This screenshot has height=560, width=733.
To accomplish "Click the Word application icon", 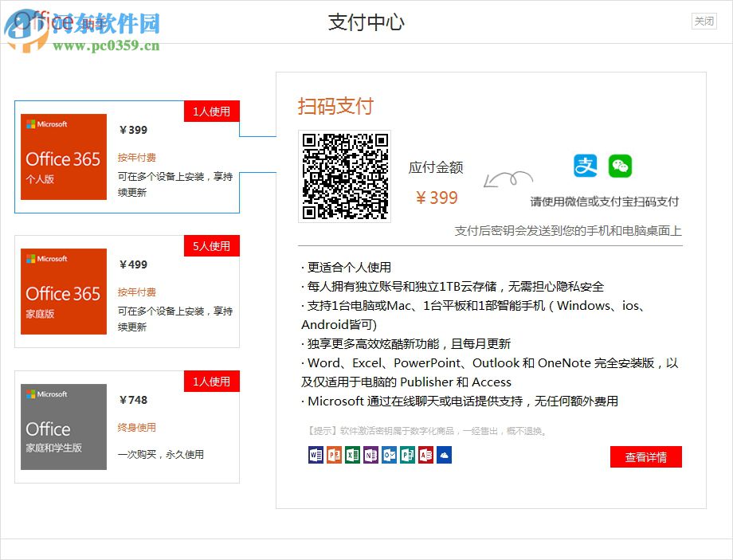I will [x=315, y=455].
